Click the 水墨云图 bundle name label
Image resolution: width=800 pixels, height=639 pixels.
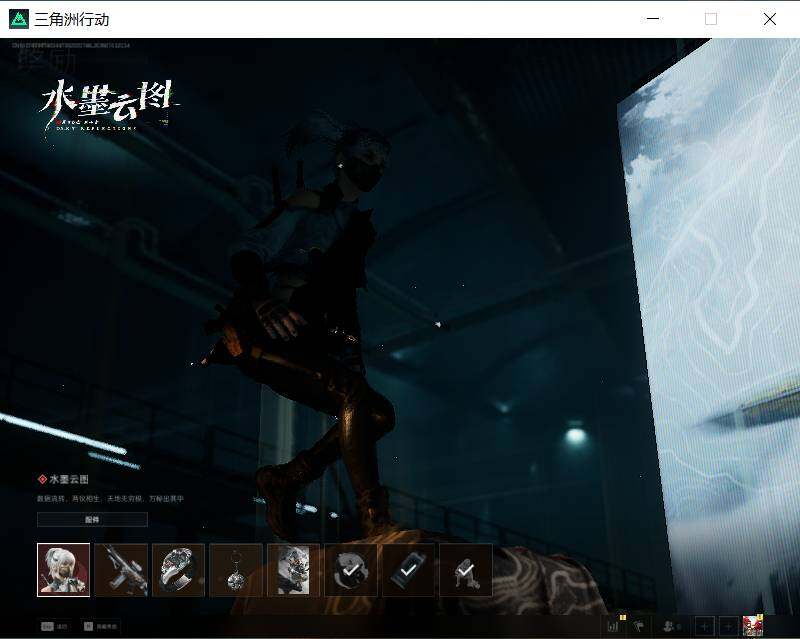69,479
